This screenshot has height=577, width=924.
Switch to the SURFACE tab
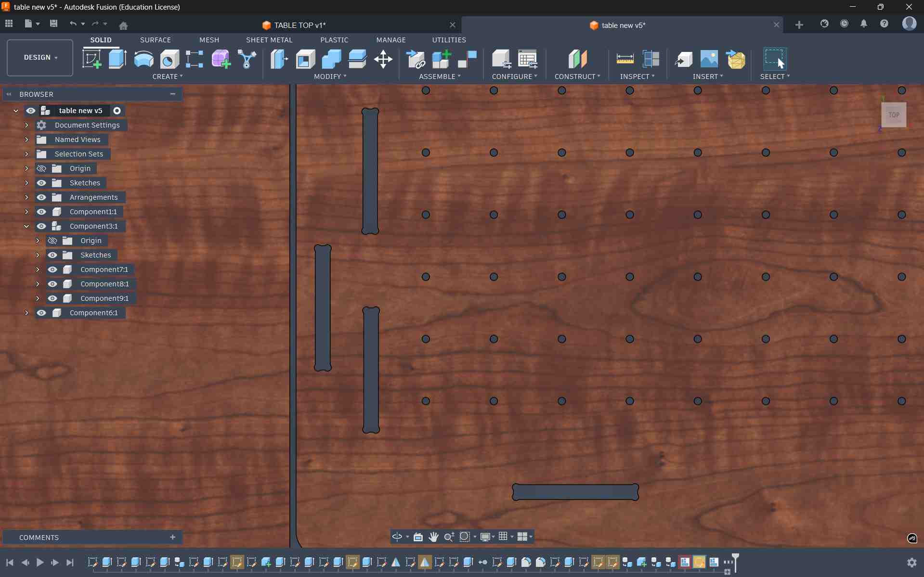point(156,40)
